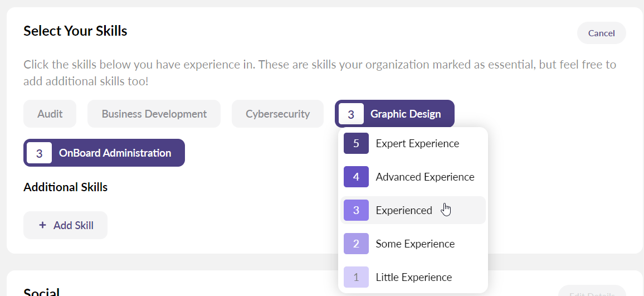Enable the Business Development skill
Viewport: 644px width, 296px height.
tap(154, 114)
